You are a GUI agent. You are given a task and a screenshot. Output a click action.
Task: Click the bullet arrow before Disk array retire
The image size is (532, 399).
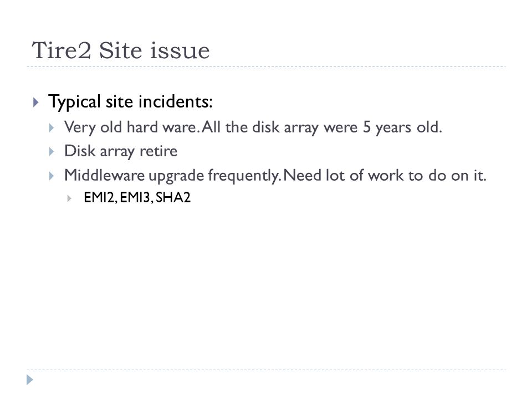[52, 152]
